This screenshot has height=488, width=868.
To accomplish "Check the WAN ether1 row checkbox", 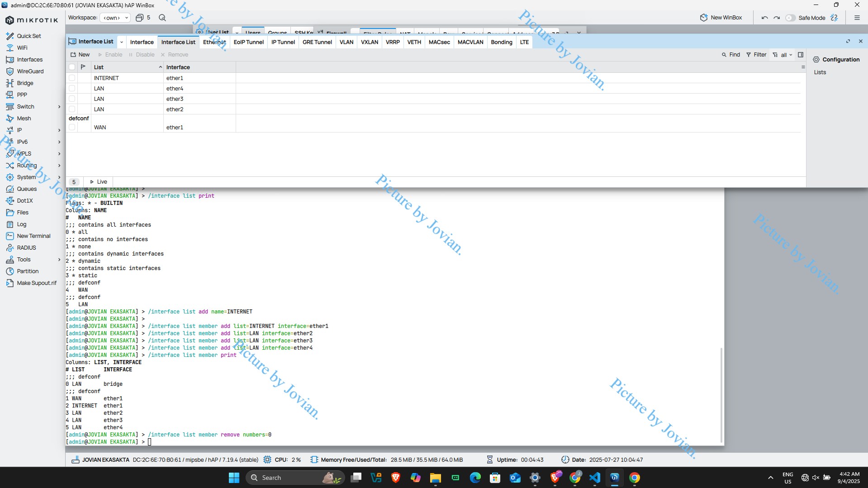I will pos(72,128).
